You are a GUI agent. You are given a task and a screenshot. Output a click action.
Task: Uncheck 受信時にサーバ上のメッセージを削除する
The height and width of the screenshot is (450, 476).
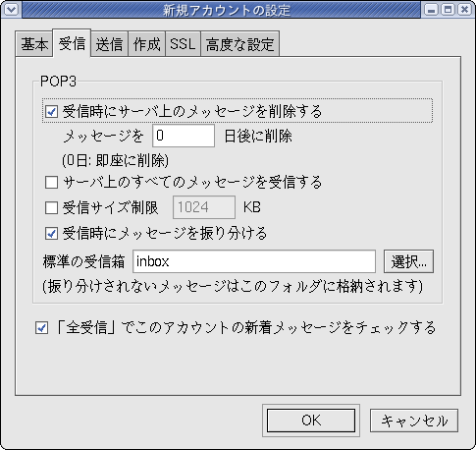51,111
